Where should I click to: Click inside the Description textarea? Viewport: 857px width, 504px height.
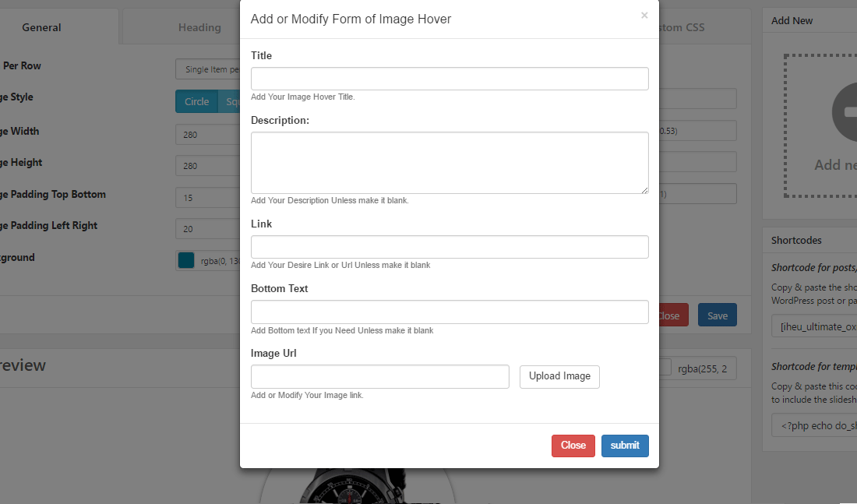450,162
